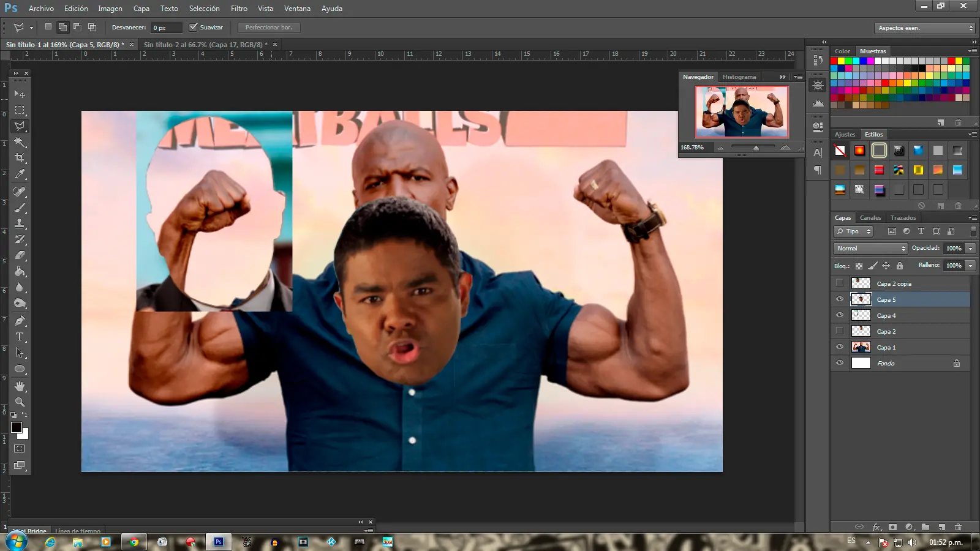Click the Desvanecer value field

coord(166,28)
